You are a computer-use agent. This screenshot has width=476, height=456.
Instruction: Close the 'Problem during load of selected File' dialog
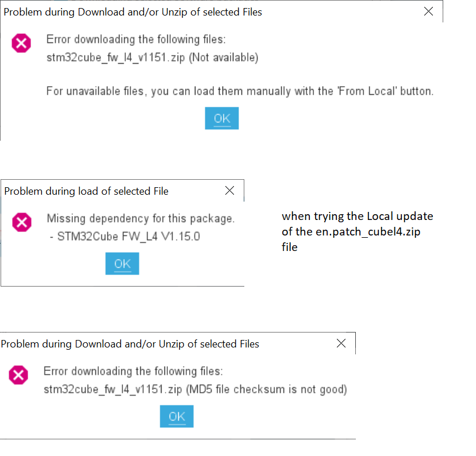(x=229, y=191)
